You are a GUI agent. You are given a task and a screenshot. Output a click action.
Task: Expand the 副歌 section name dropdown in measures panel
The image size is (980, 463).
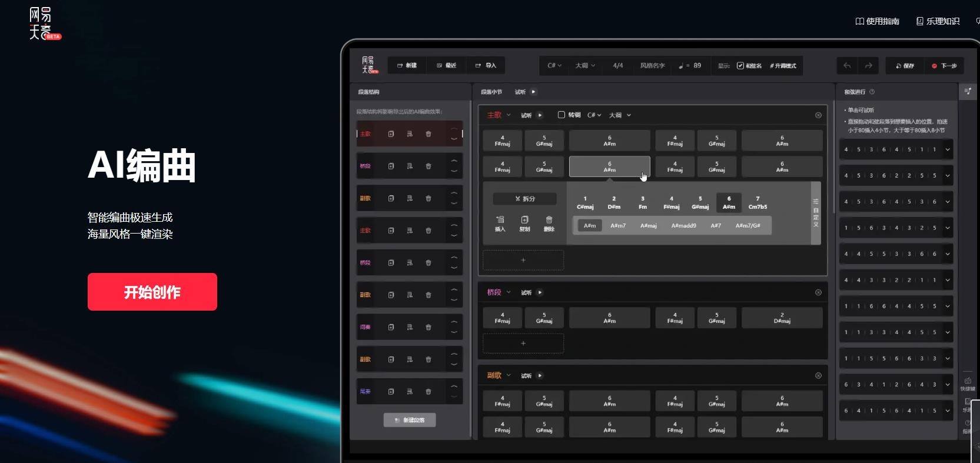tap(509, 375)
